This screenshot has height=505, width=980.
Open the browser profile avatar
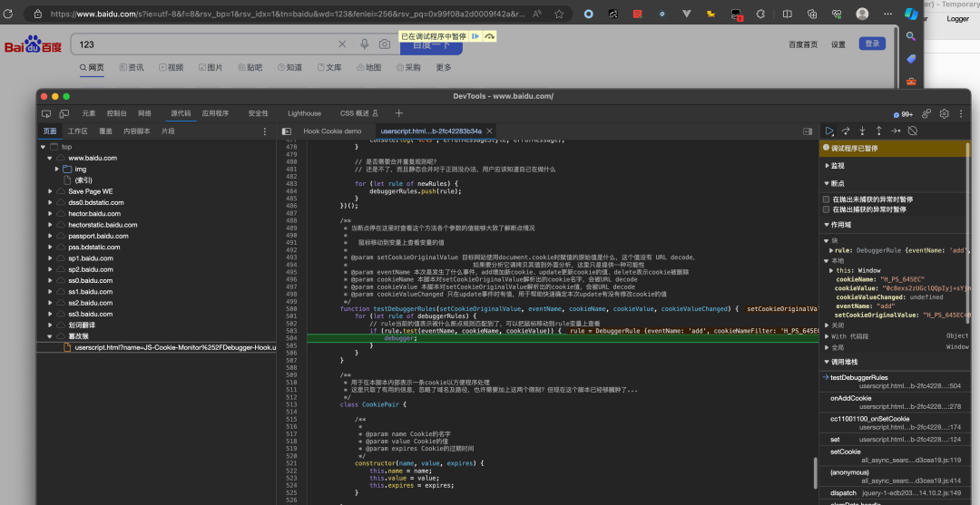pyautogui.click(x=863, y=14)
